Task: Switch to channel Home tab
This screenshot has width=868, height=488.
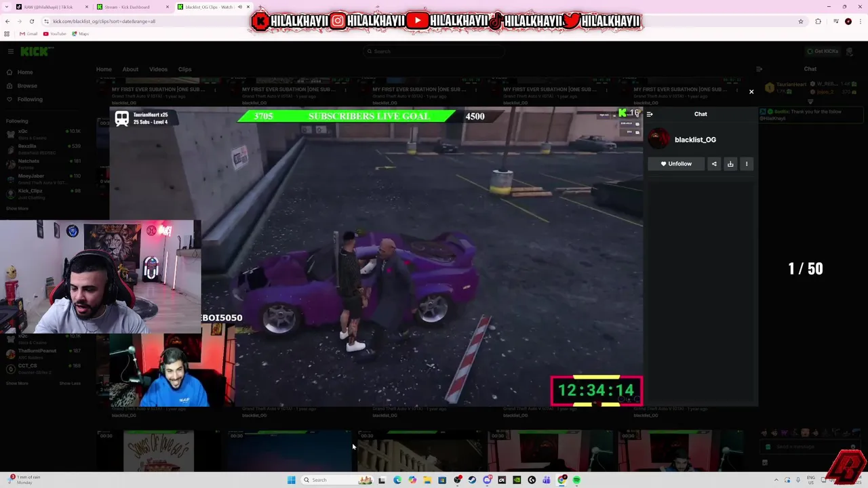Action: [104, 69]
